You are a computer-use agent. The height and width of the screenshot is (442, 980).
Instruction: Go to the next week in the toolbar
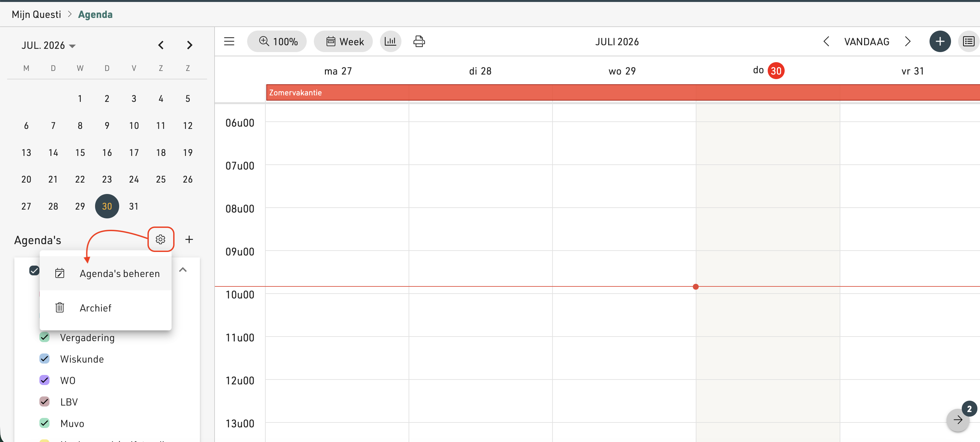coord(908,41)
